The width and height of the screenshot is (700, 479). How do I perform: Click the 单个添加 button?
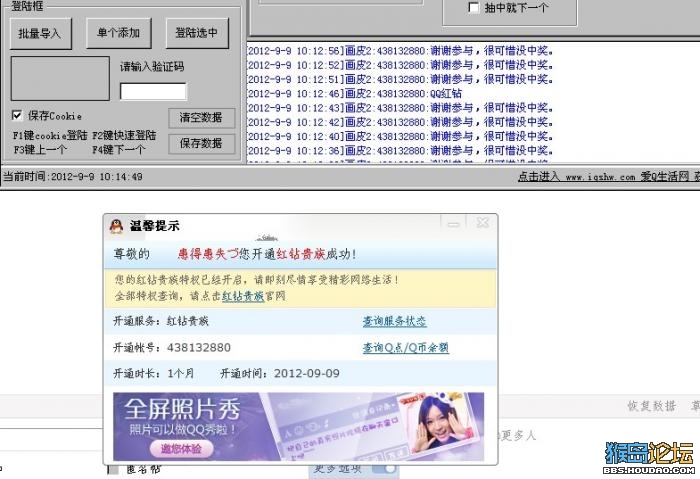point(119,33)
